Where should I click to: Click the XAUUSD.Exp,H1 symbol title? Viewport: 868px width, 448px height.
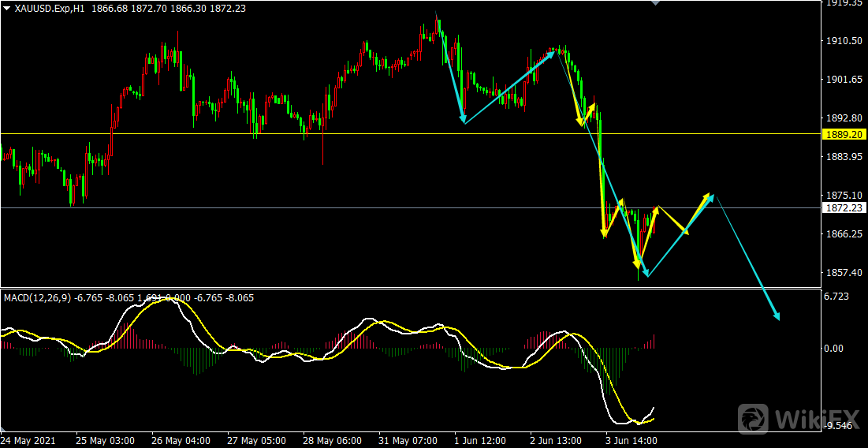coord(50,7)
